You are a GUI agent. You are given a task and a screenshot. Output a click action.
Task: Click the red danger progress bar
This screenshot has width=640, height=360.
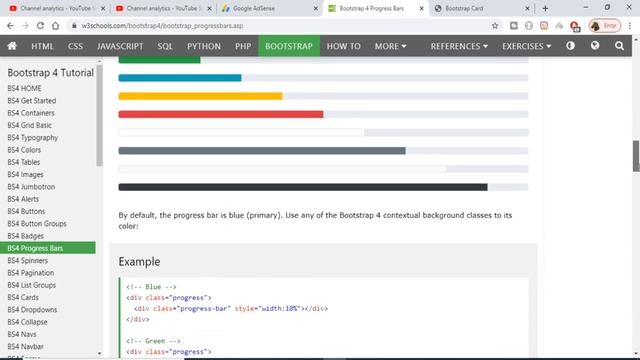click(x=221, y=114)
